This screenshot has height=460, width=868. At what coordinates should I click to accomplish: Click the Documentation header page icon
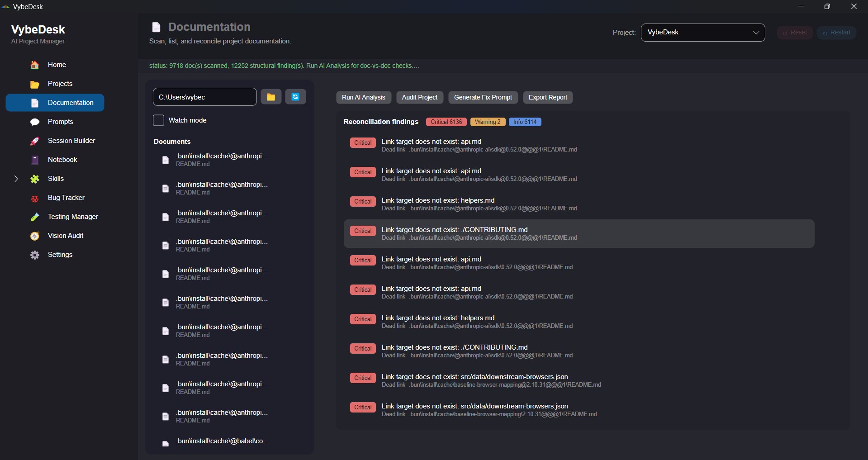[156, 27]
